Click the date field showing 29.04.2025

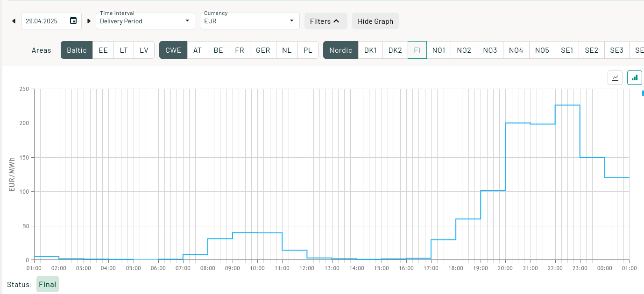pyautogui.click(x=44, y=21)
